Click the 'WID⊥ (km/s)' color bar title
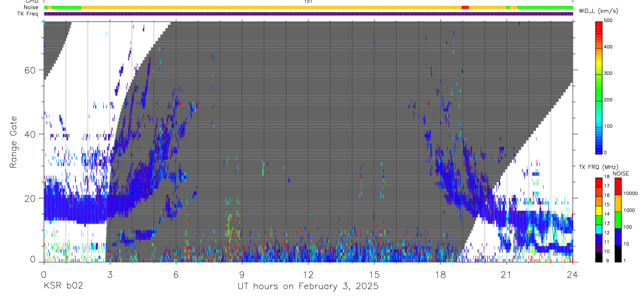 tap(598, 10)
